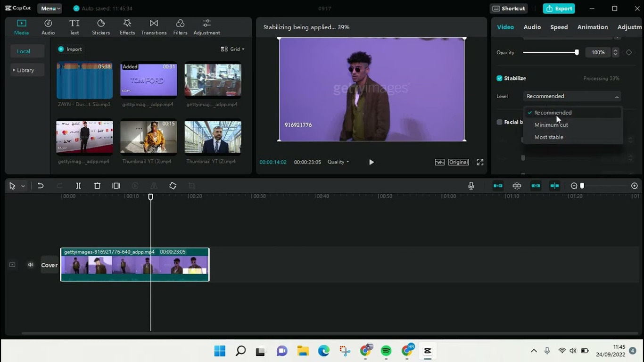Choose Most stable stabilization level
This screenshot has width=644, height=362.
point(573,137)
